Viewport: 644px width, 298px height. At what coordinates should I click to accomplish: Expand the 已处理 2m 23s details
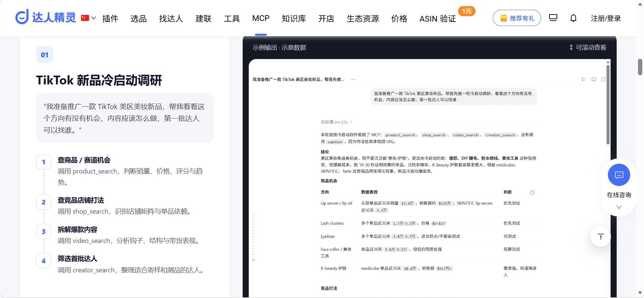click(x=336, y=122)
